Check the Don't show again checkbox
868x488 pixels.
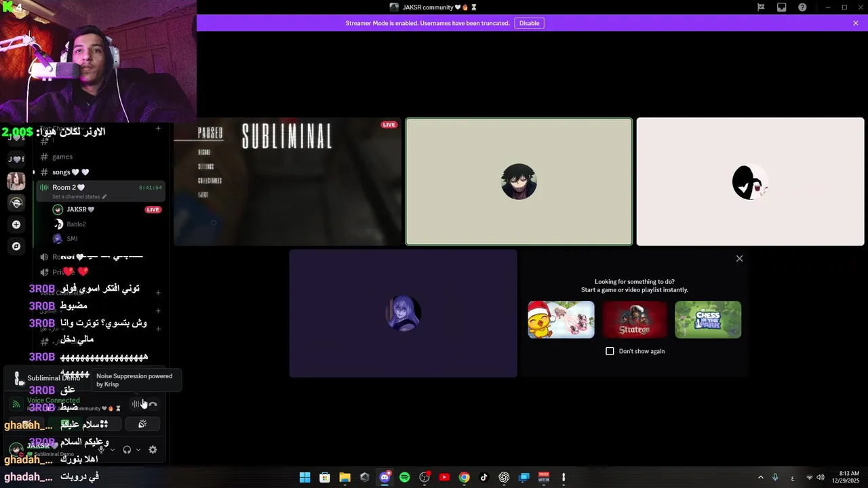610,351
